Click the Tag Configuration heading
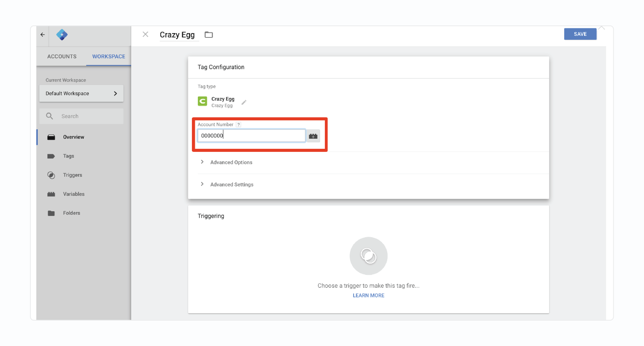The width and height of the screenshot is (644, 346). [x=221, y=67]
